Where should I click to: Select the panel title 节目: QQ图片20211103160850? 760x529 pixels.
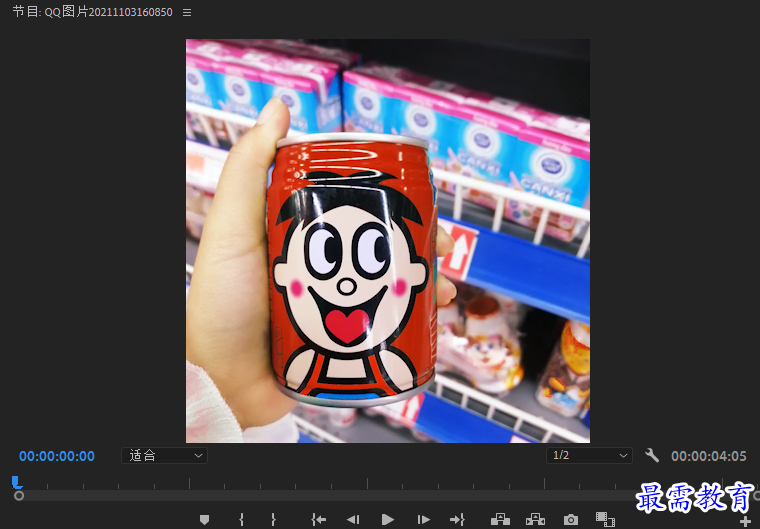click(x=93, y=12)
